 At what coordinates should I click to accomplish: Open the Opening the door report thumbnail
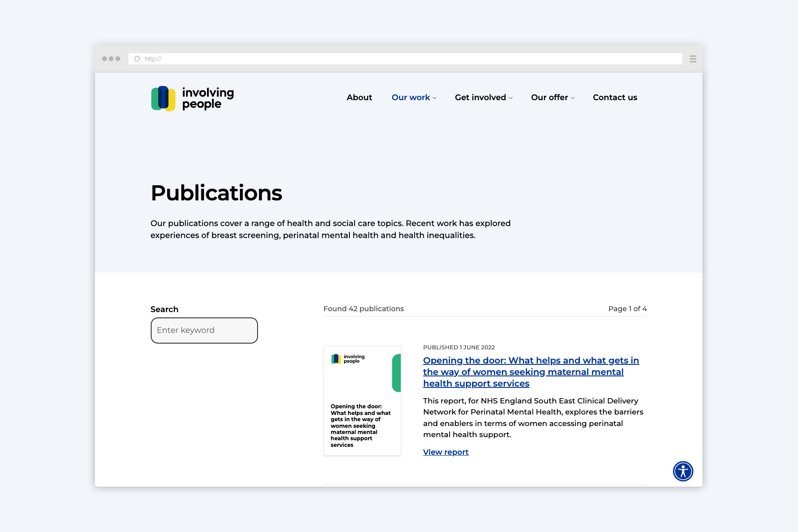pyautogui.click(x=362, y=401)
